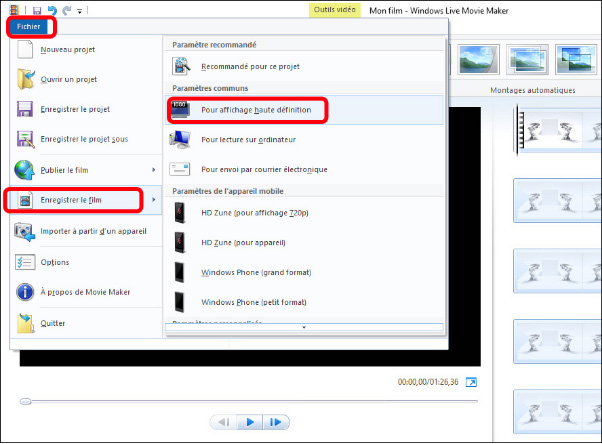The height and width of the screenshot is (444, 602).
Task: Click the Enregistrer le film filmstrip icon
Action: (25, 200)
